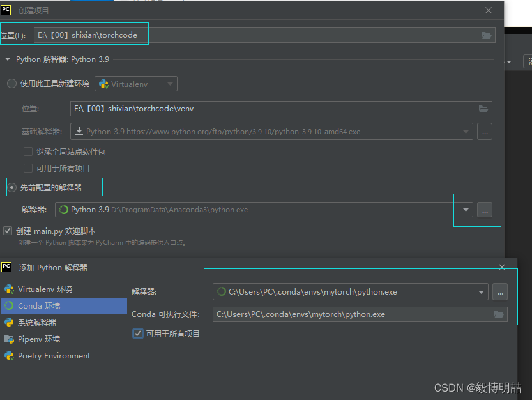Choose 系统解释器 from the sidebar
The height and width of the screenshot is (400, 532).
point(64,322)
